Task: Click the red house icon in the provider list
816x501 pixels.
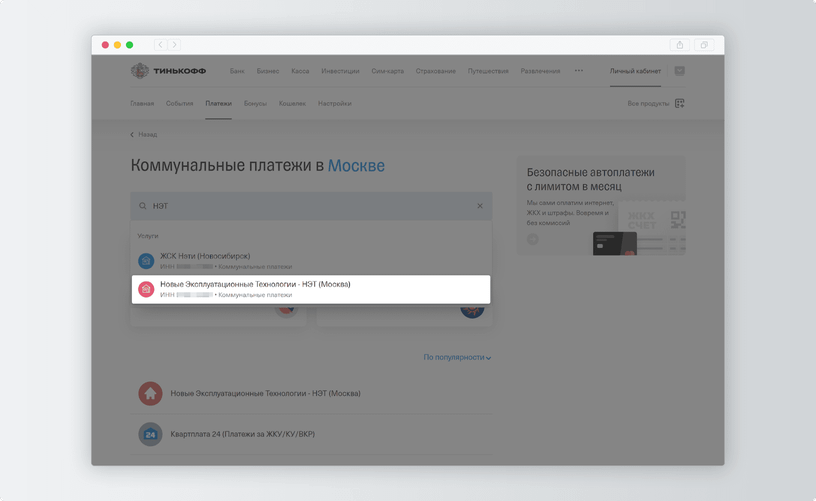Action: click(150, 393)
